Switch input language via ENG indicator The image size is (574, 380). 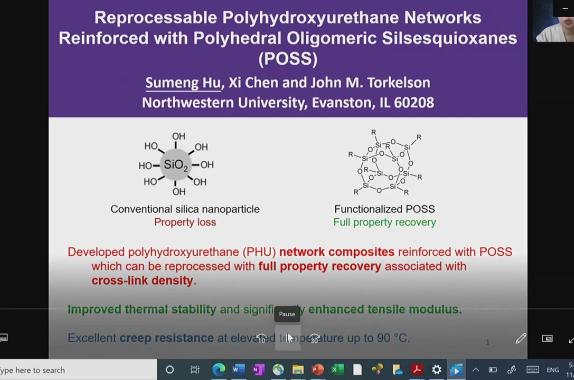(x=552, y=370)
